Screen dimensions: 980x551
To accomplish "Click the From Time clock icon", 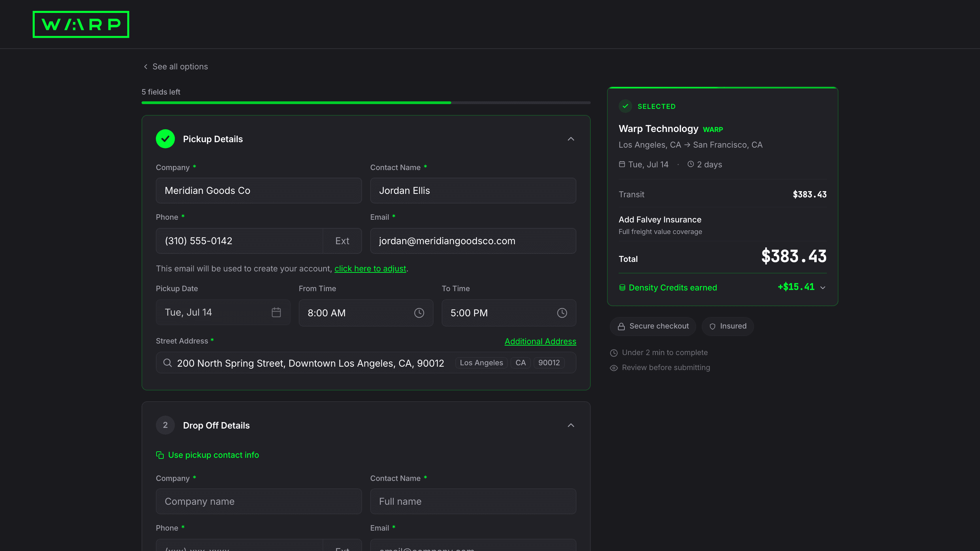I will coord(419,313).
